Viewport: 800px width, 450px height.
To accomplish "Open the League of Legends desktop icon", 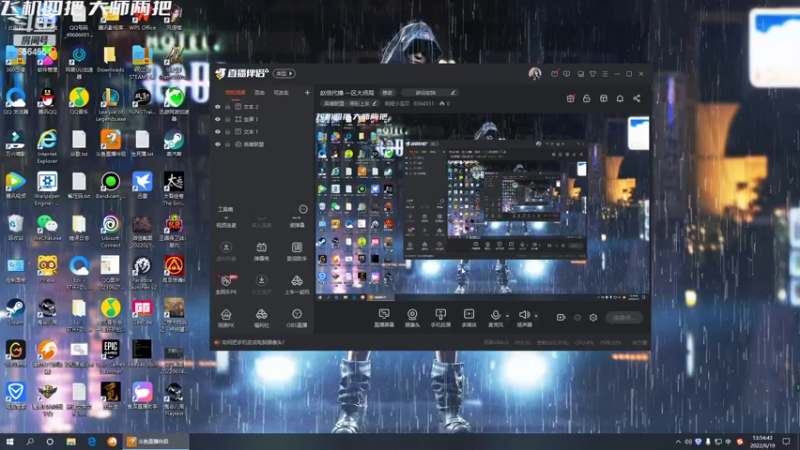I will (x=110, y=104).
